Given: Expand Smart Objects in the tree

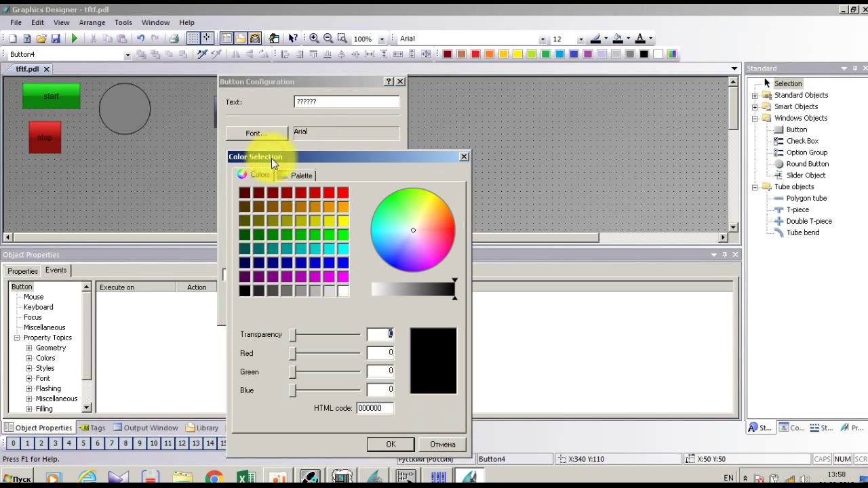Looking at the screenshot, I should 755,107.
